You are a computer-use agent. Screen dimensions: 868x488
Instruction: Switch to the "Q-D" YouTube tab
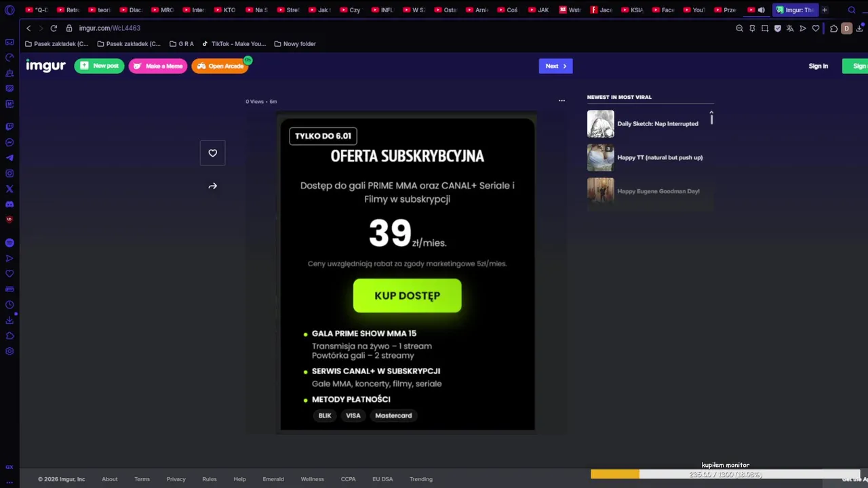coord(37,10)
